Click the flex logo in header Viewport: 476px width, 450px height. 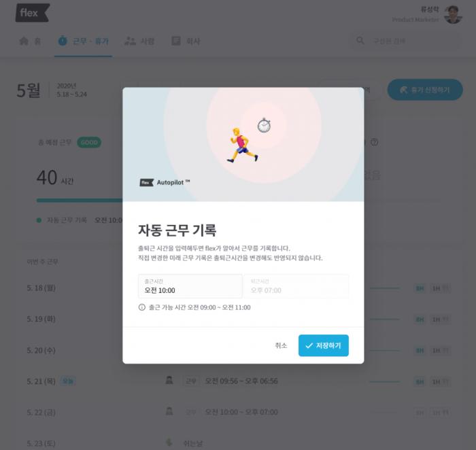tap(33, 13)
